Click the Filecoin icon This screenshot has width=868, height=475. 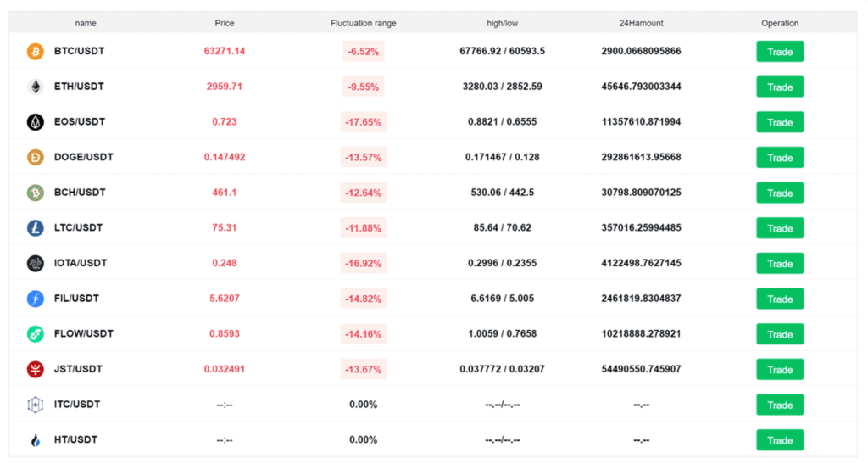tap(35, 299)
